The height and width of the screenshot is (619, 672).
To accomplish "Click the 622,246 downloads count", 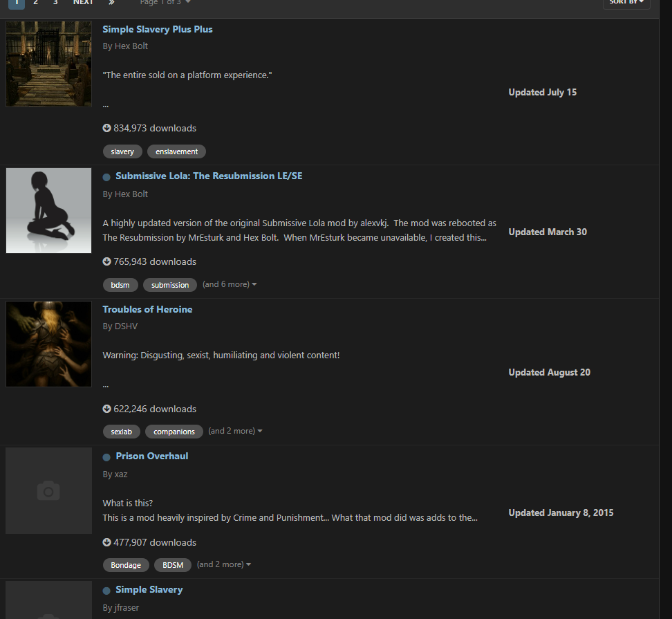I will click(155, 409).
